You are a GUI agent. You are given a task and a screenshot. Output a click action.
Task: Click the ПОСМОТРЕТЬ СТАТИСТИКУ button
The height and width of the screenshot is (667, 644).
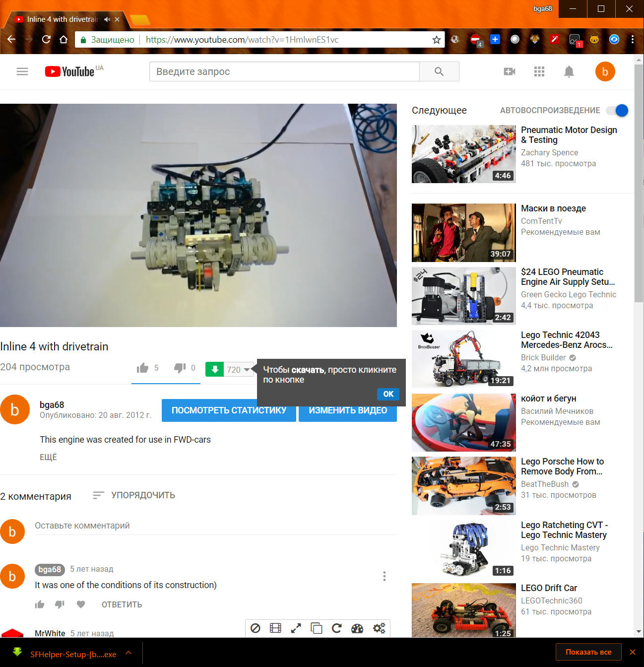pos(229,410)
